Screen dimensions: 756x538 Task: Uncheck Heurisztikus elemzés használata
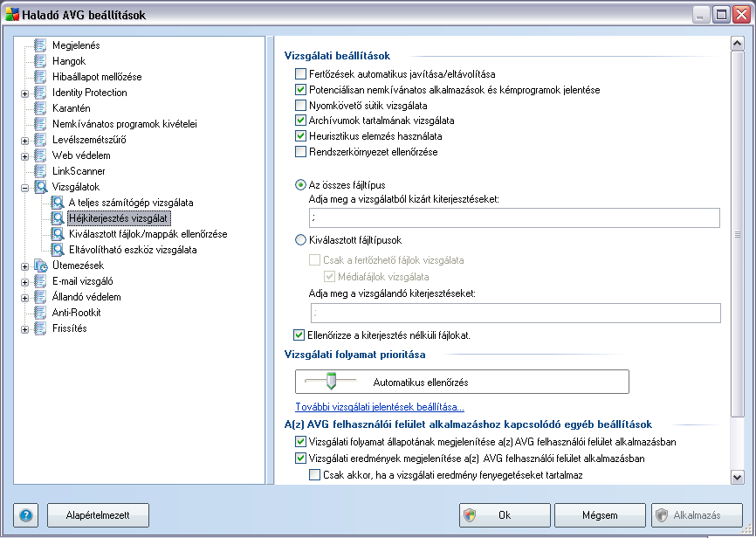tap(300, 136)
